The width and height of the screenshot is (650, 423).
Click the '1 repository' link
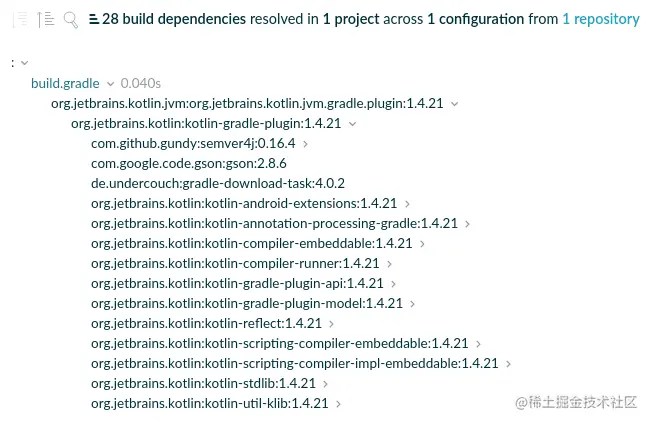coord(600,19)
